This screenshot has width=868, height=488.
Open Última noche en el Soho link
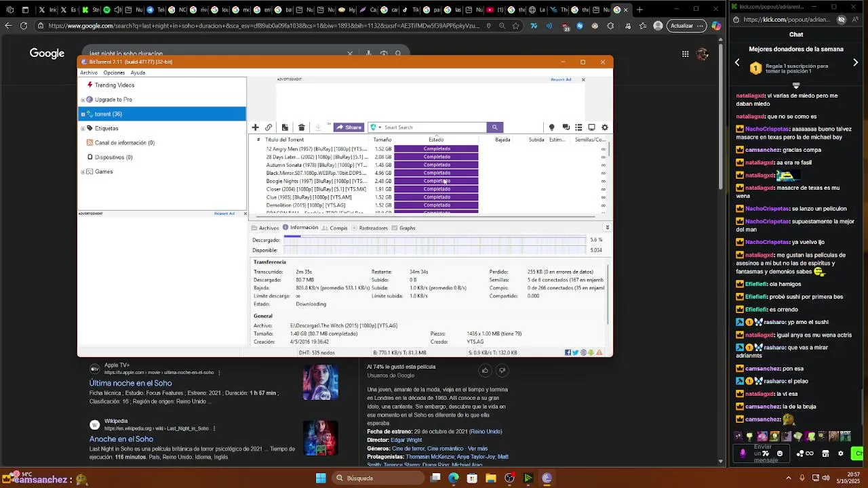131,383
